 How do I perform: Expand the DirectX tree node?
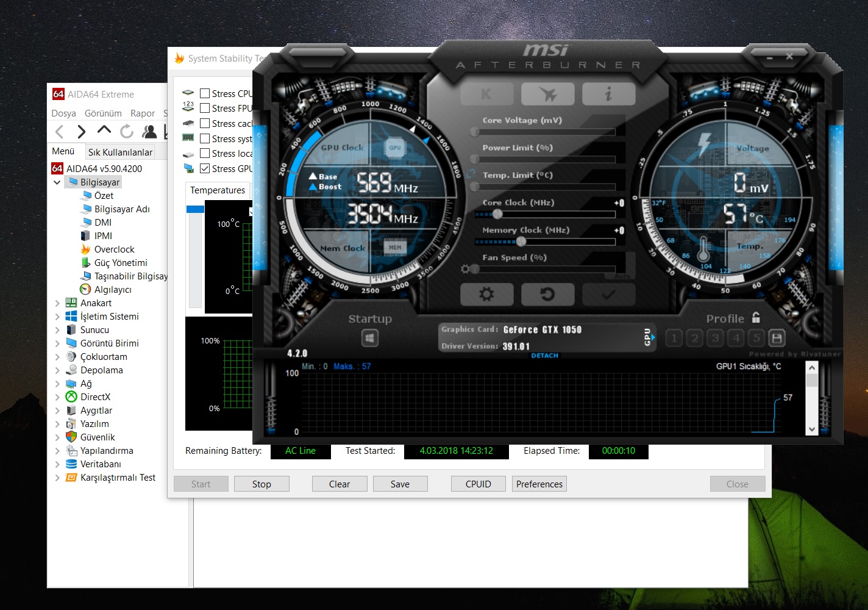(x=57, y=397)
